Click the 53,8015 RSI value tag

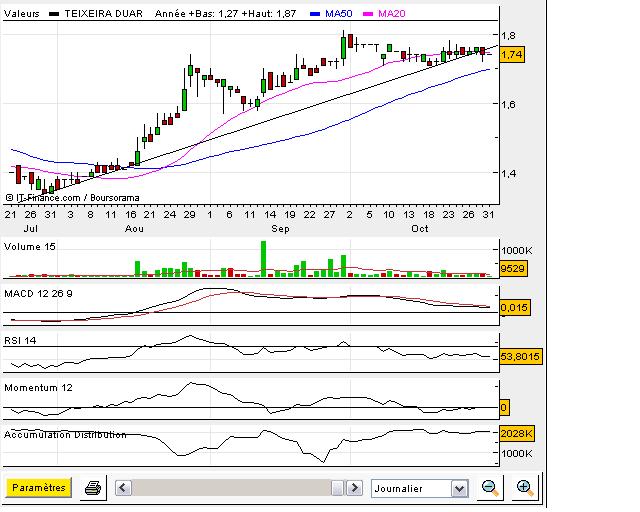click(x=520, y=356)
